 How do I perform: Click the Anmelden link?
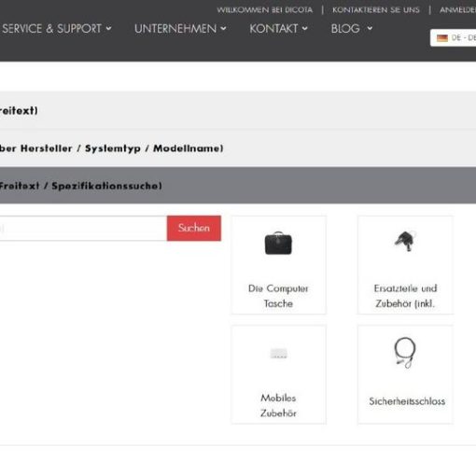[x=457, y=10]
